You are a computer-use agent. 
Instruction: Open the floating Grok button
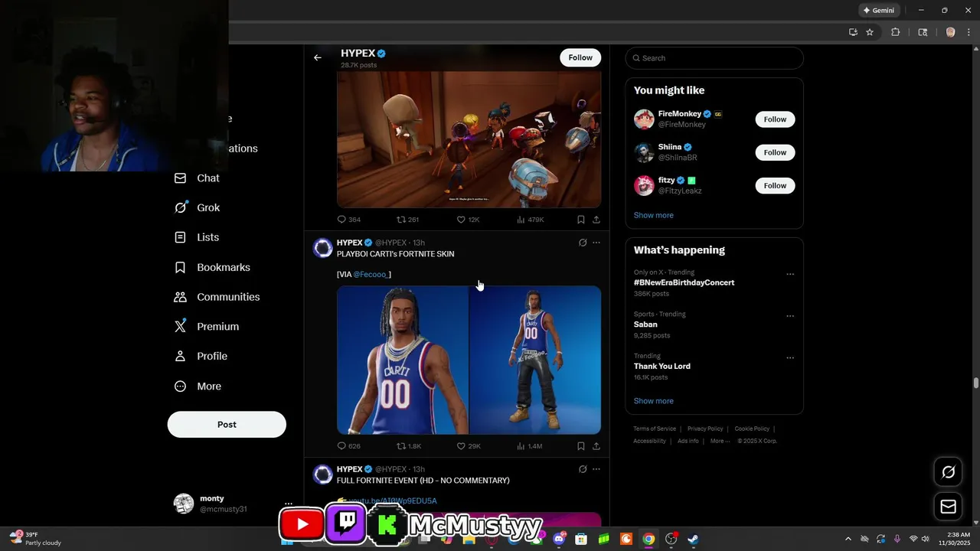[x=948, y=472]
